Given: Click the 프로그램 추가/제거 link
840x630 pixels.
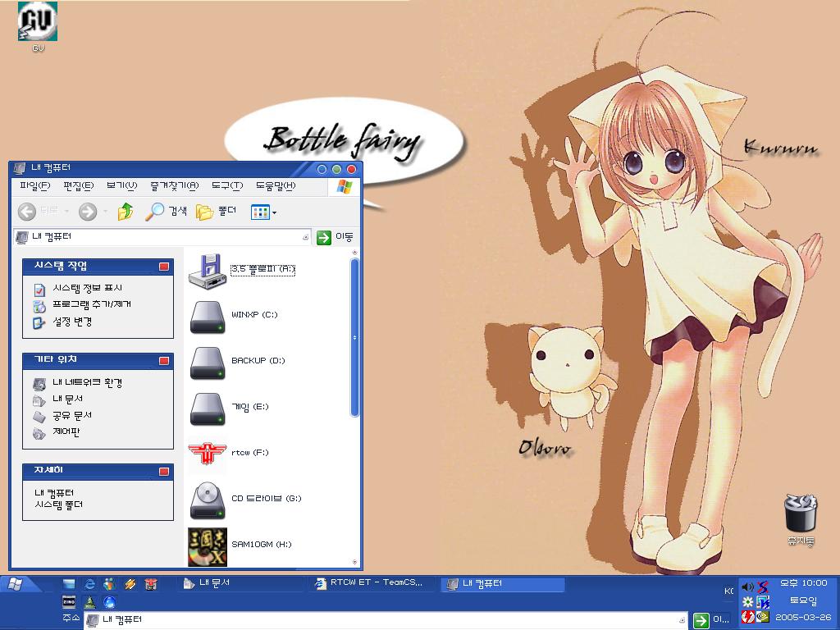Looking at the screenshot, I should 91,305.
